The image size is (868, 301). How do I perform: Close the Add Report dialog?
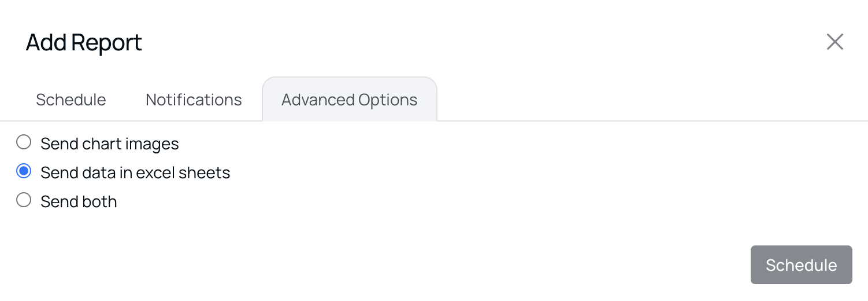coord(834,42)
